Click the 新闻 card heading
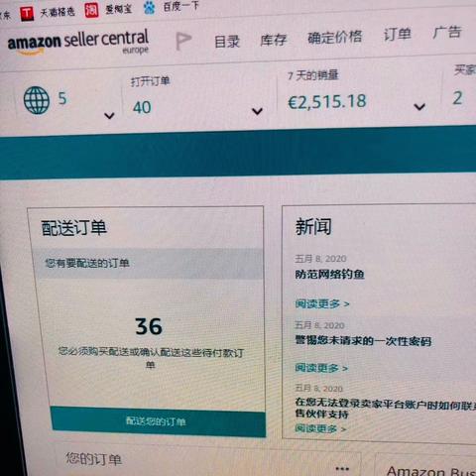The width and height of the screenshot is (476, 476). pos(313,227)
